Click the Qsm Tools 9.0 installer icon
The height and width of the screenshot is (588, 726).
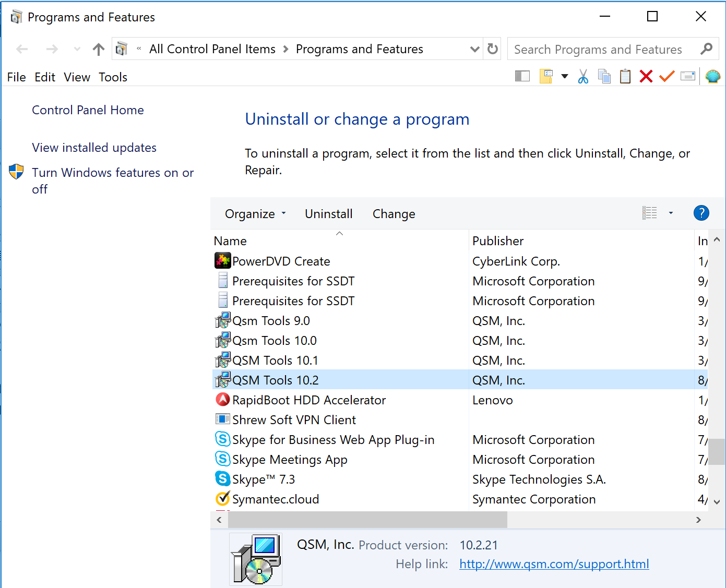(223, 320)
